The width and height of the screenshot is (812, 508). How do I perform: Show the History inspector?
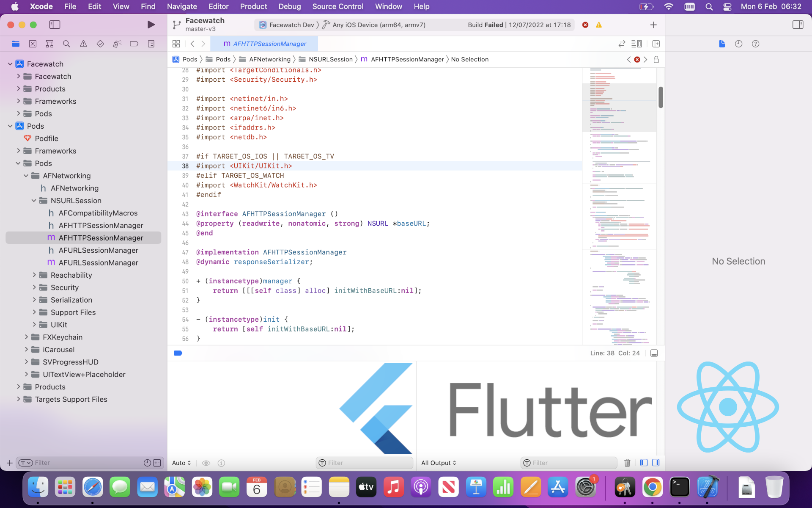pos(739,44)
